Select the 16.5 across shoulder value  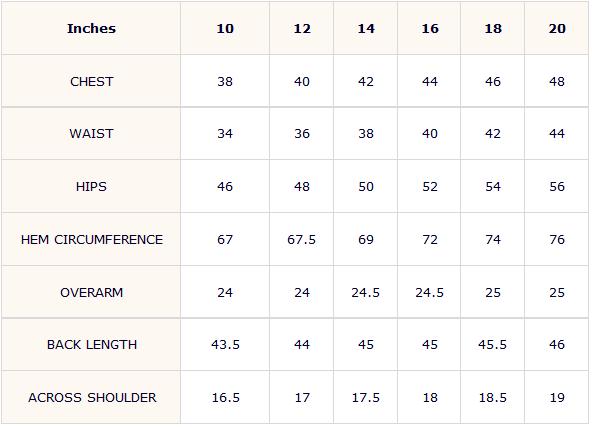[225, 398]
